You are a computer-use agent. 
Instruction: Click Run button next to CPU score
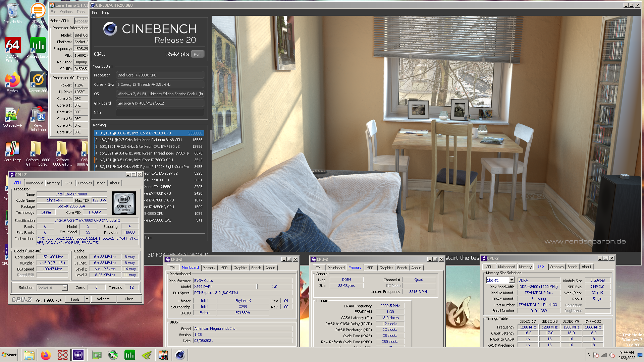pos(197,54)
